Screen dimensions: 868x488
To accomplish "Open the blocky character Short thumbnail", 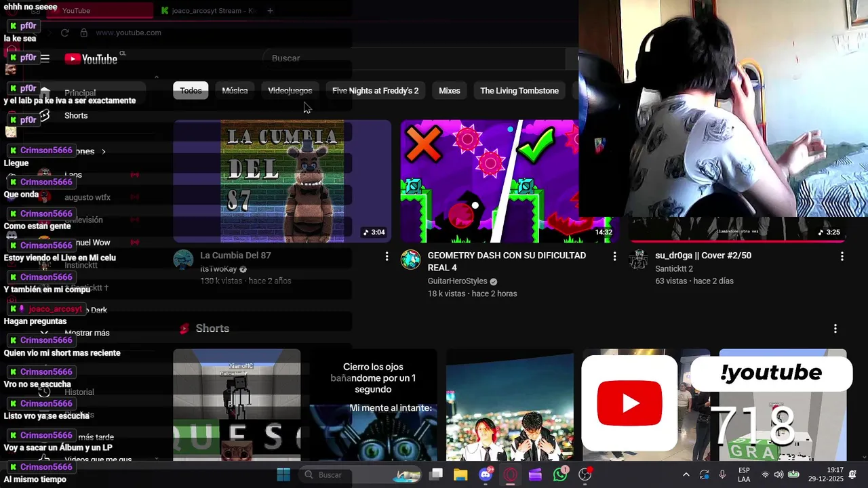I will [237, 405].
